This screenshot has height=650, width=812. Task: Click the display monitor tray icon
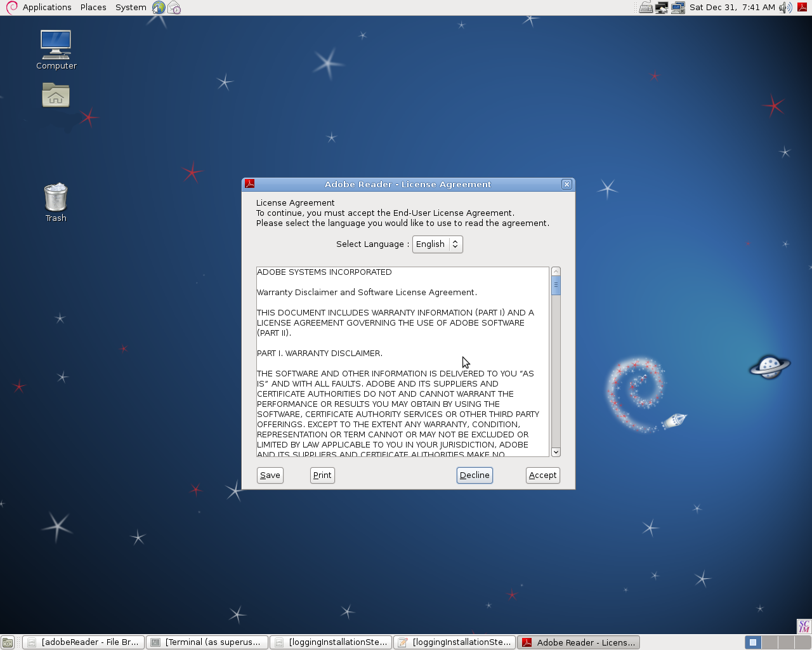click(678, 8)
